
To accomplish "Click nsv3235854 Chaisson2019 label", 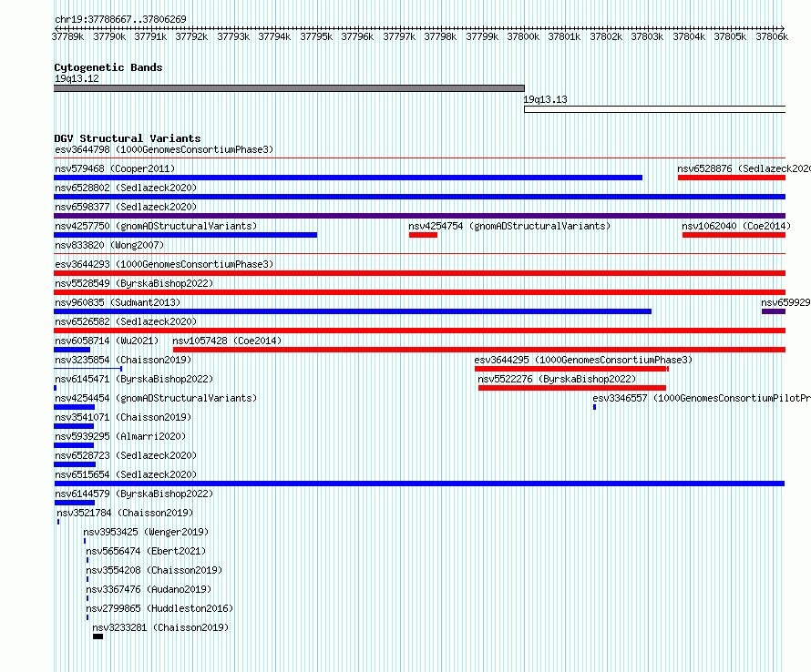I will [123, 360].
